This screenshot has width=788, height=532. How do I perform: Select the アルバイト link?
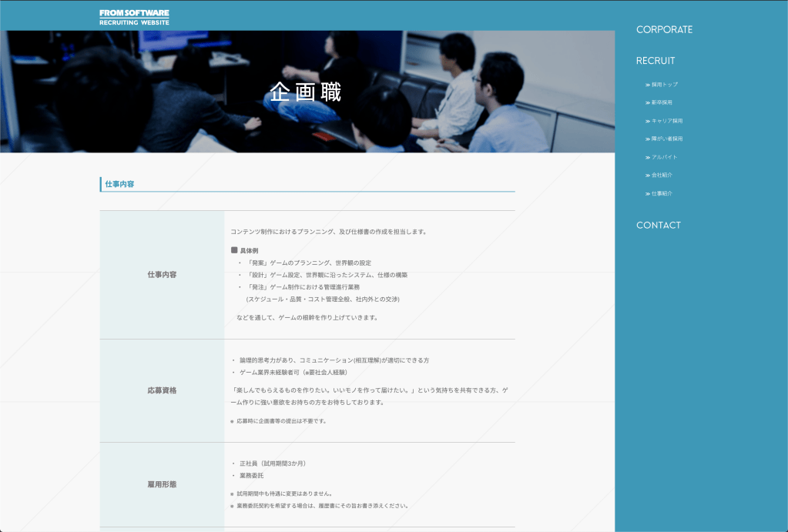click(661, 157)
